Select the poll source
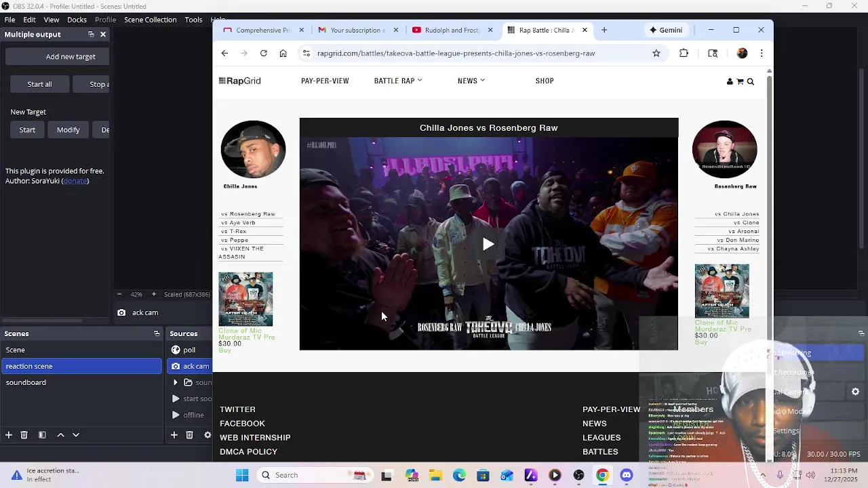The image size is (868, 488). click(x=189, y=350)
